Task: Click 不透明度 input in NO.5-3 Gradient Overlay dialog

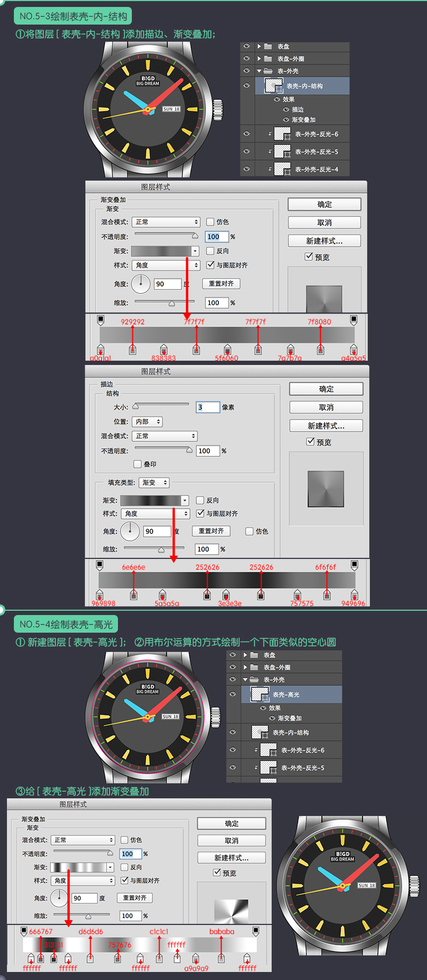Action: click(x=217, y=237)
